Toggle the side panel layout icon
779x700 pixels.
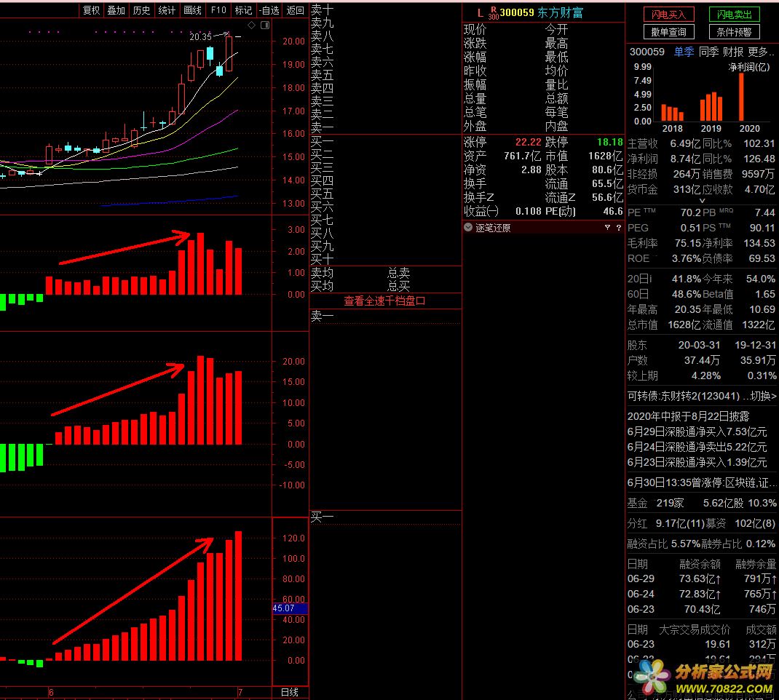click(x=265, y=25)
